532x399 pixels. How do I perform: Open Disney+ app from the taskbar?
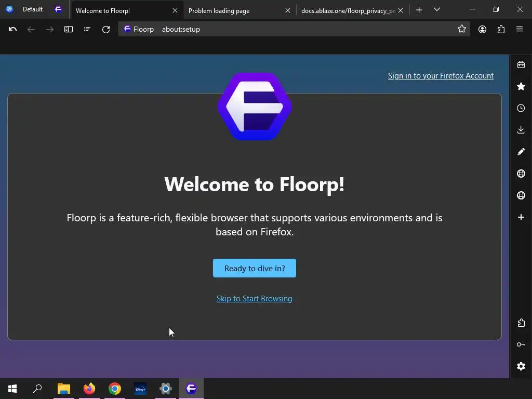tap(140, 389)
